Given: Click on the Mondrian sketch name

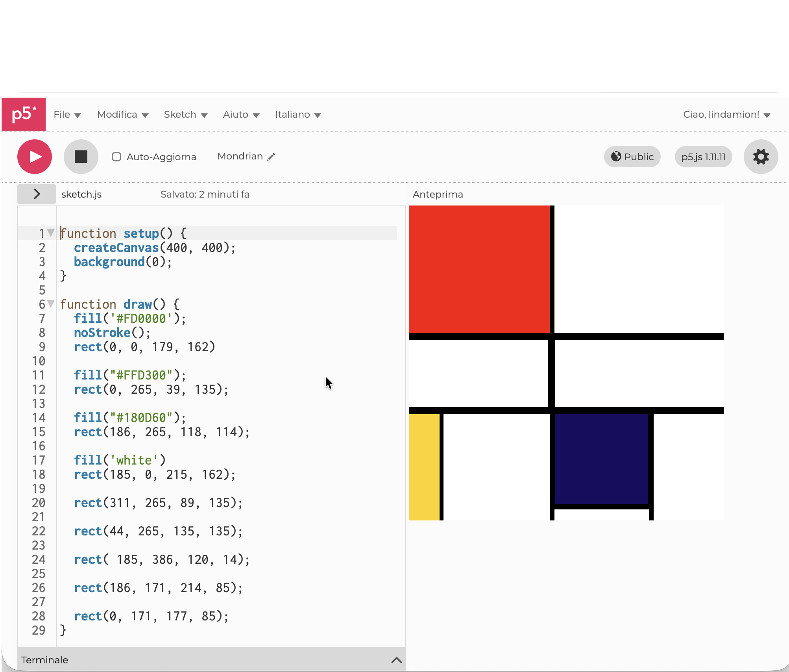Looking at the screenshot, I should 240,156.
